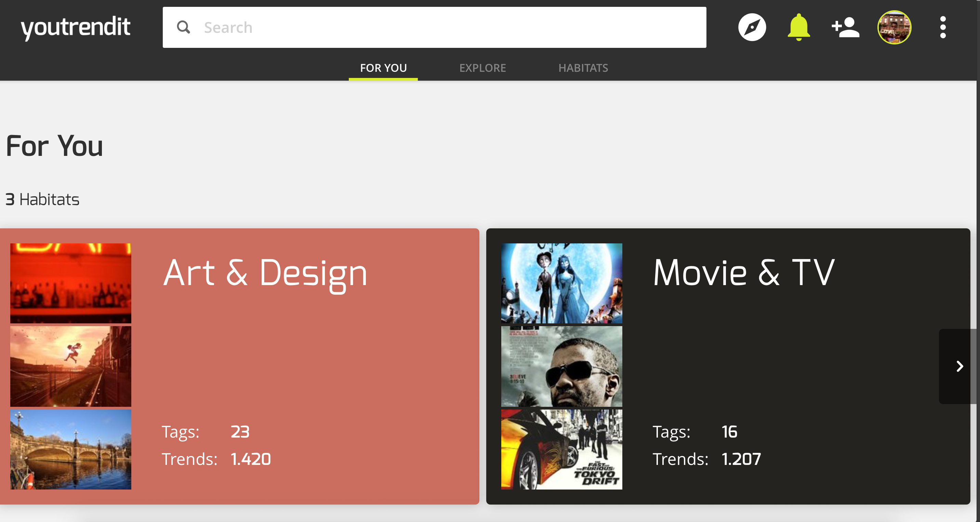Go to the Habitats tab
This screenshot has height=522, width=980.
point(583,68)
